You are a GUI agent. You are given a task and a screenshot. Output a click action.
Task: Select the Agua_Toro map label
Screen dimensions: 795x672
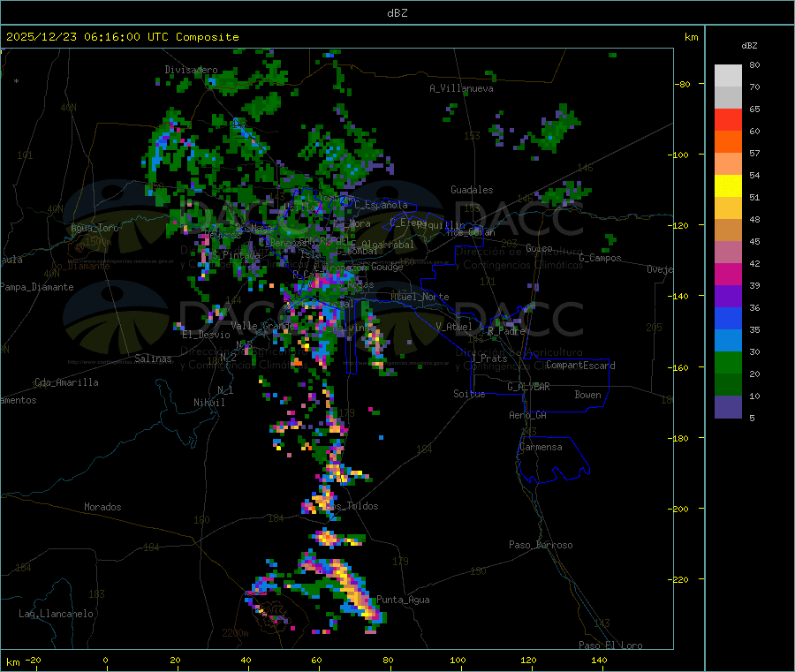tap(95, 228)
